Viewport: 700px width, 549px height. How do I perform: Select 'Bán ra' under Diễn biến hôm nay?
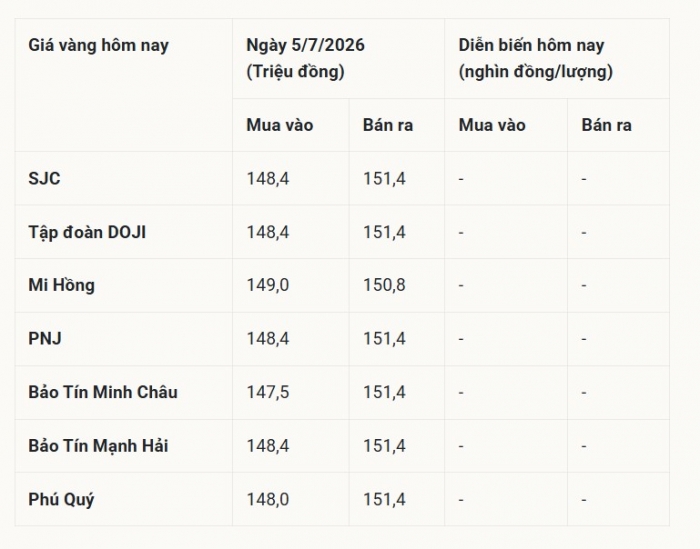pos(607,125)
